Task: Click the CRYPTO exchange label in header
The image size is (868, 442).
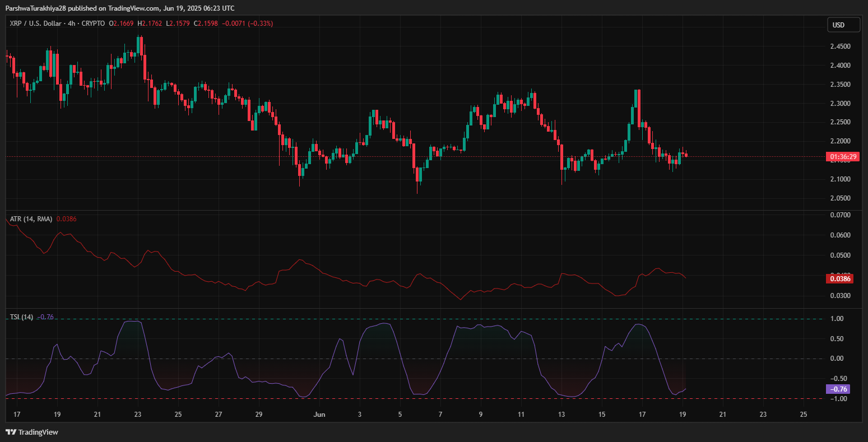Action: [x=94, y=24]
